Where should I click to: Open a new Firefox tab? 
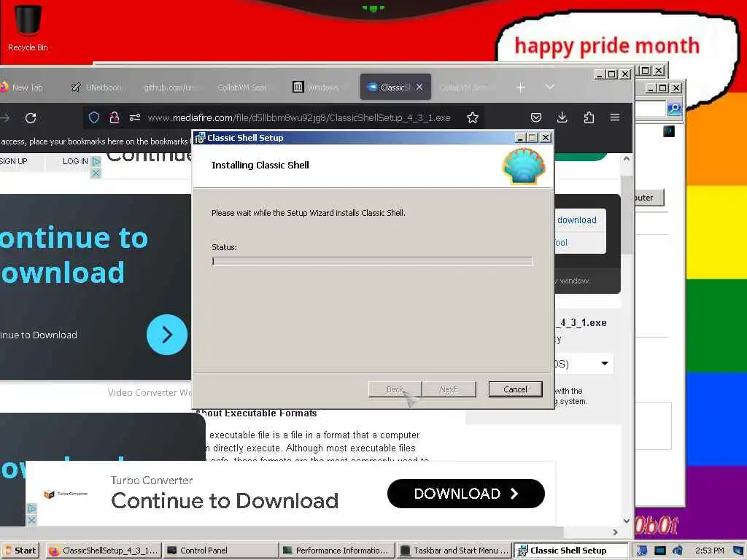click(521, 87)
